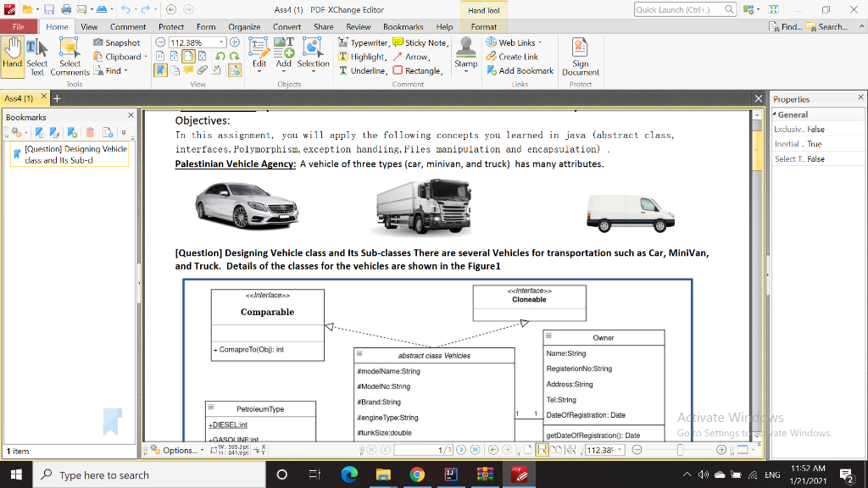The width and height of the screenshot is (868, 488).
Task: Open the Comment ribbon tab
Action: [x=128, y=27]
